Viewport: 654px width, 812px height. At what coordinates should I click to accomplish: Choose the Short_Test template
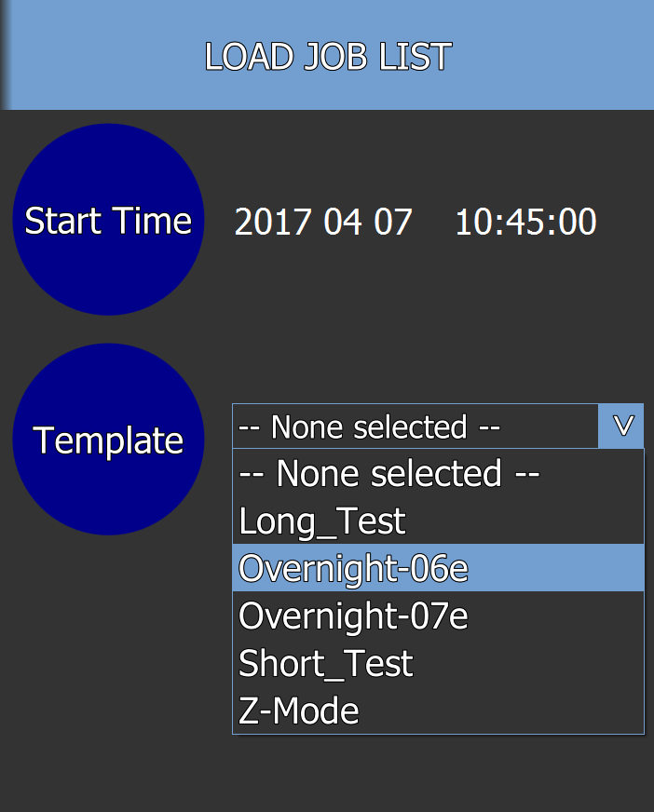439,663
